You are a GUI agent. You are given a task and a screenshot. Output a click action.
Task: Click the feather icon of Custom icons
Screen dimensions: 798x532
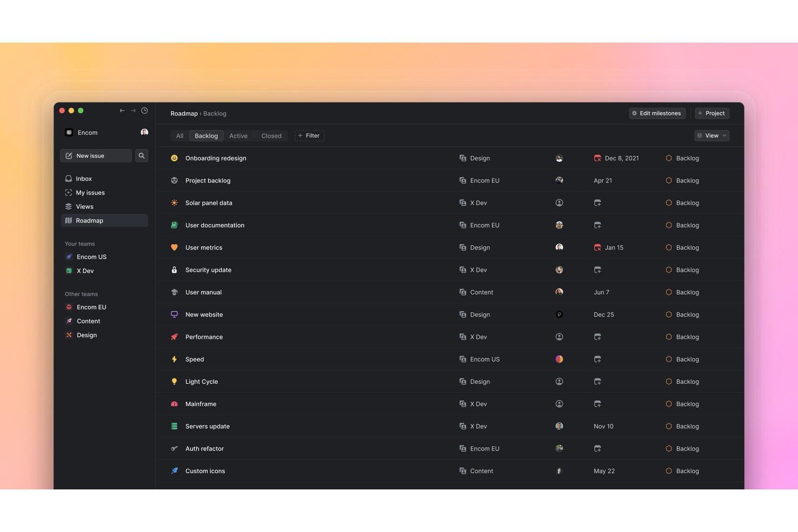(174, 471)
